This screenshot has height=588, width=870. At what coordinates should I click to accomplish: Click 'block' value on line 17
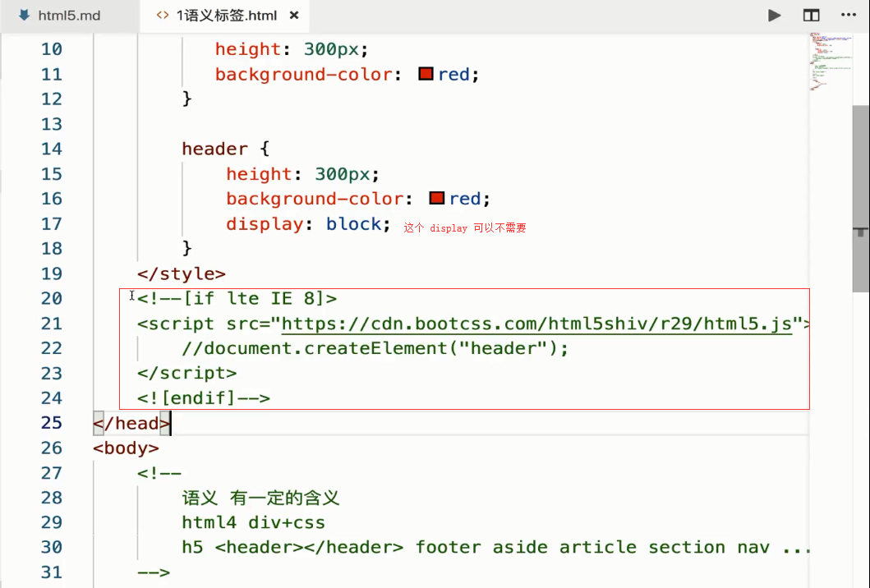(353, 223)
